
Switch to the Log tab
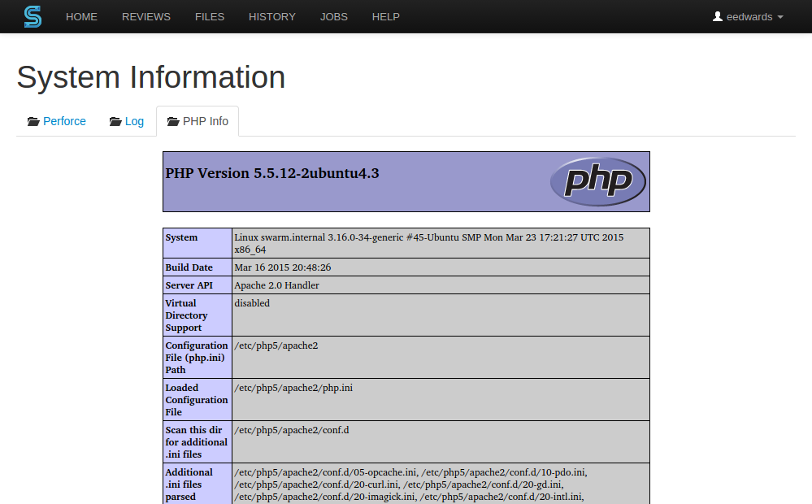pos(126,121)
